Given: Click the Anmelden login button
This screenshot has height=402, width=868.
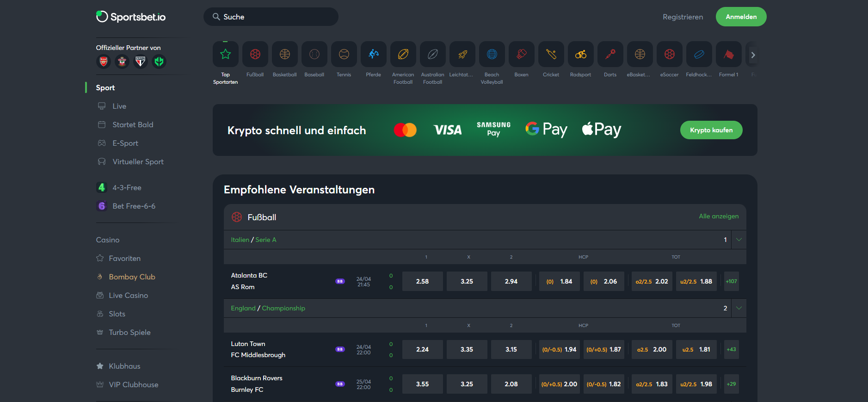Looking at the screenshot, I should [x=741, y=17].
